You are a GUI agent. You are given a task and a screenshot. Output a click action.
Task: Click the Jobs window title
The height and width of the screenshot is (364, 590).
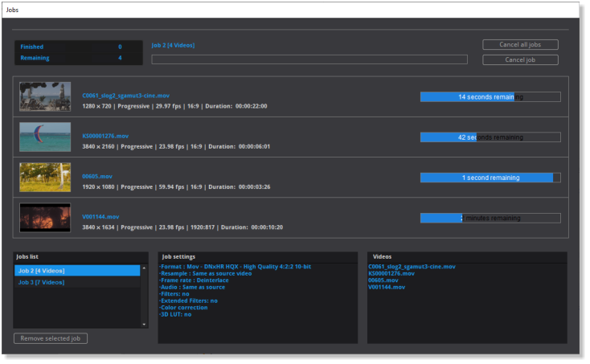pyautogui.click(x=12, y=10)
